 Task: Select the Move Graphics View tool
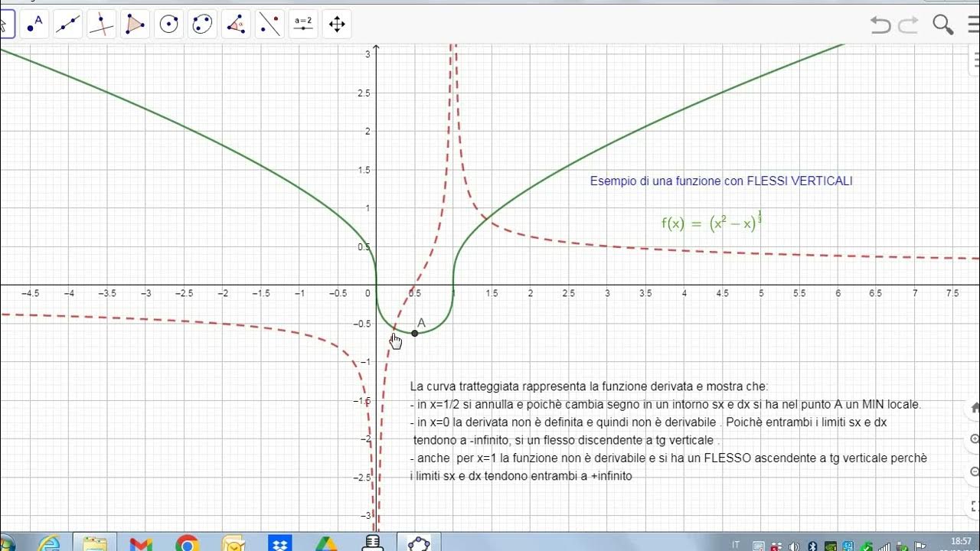click(337, 24)
